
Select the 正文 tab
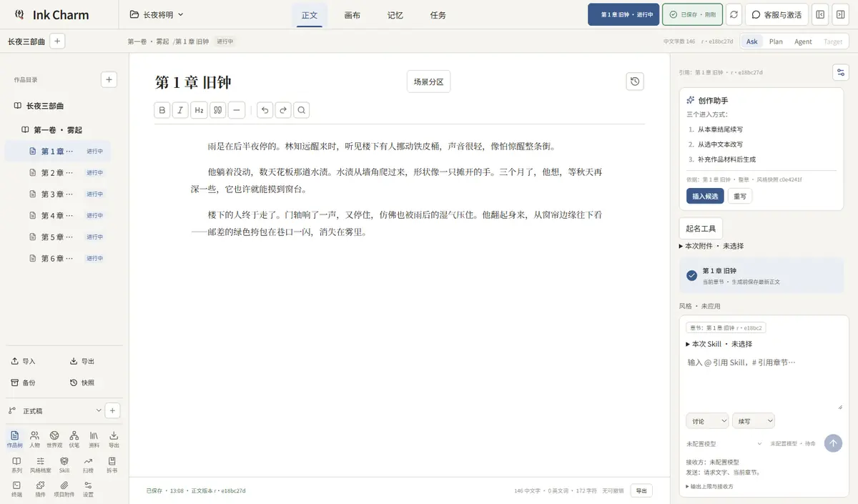pos(310,15)
